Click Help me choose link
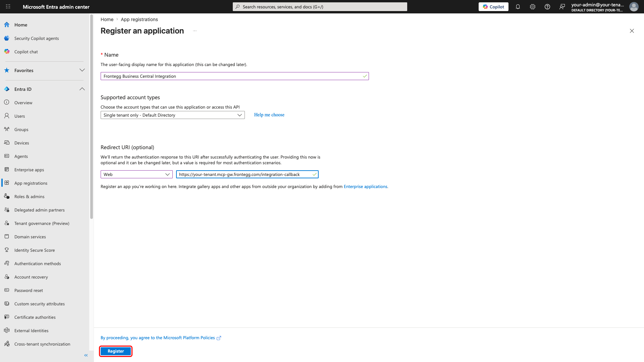 tap(269, 115)
